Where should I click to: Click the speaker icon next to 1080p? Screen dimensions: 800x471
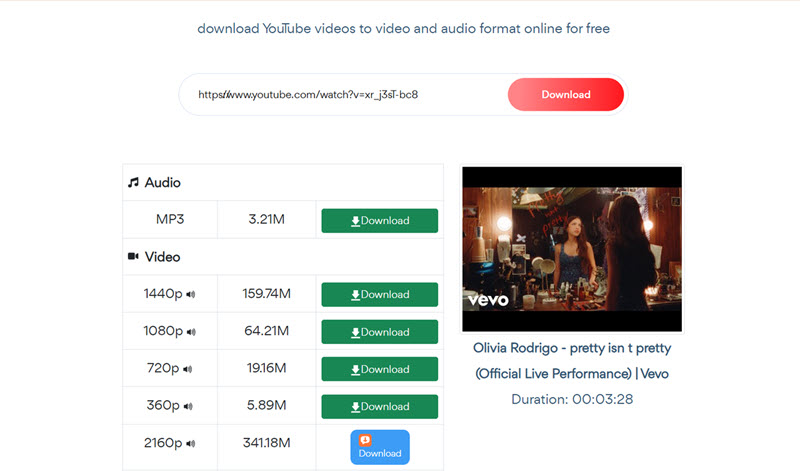pos(191,332)
